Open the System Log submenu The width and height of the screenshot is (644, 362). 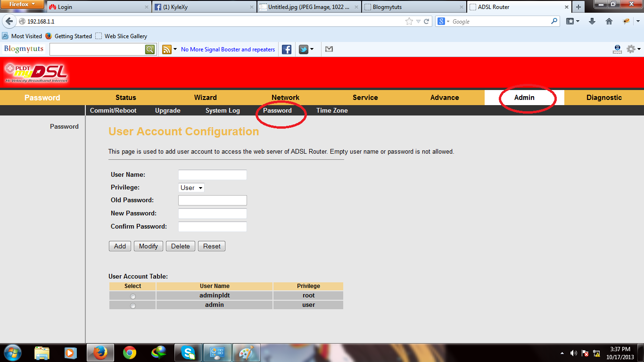(223, 110)
